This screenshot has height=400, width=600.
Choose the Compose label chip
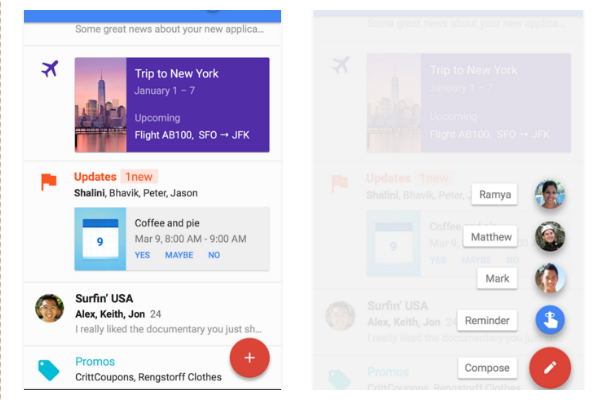(487, 368)
